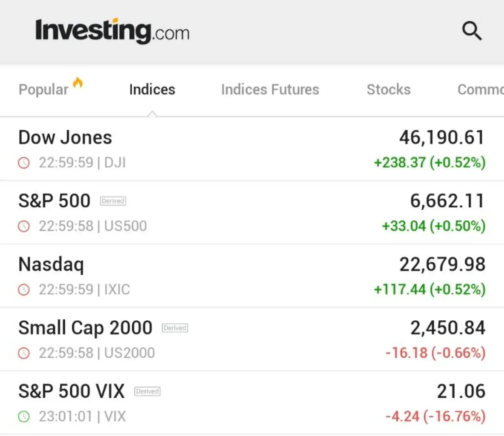Switch to the Popular tab

43,90
